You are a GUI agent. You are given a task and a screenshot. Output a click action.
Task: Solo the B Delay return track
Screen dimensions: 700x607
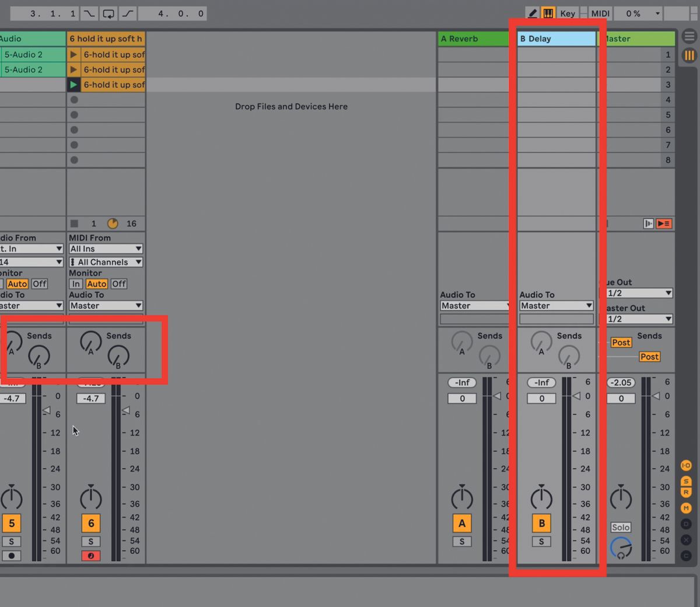[x=541, y=541]
